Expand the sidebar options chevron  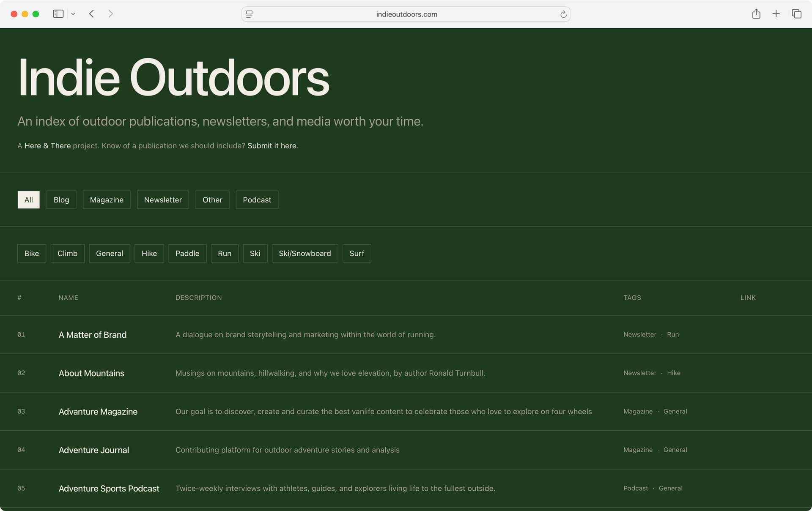tap(73, 14)
